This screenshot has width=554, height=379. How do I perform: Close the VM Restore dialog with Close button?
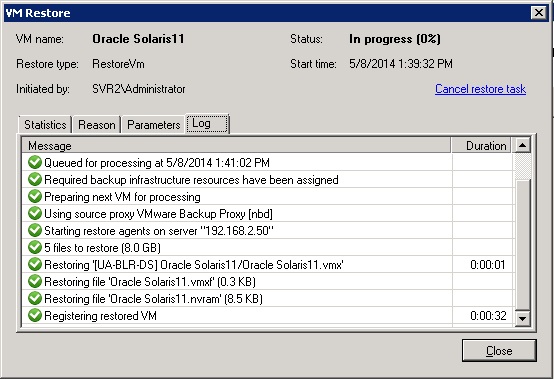pos(499,350)
